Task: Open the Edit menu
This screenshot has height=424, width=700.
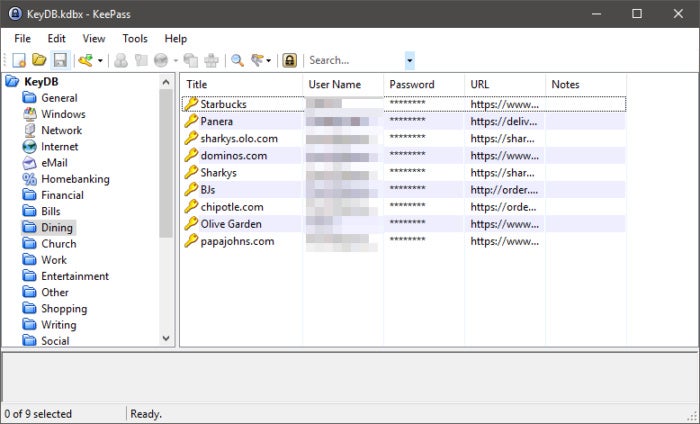Action: pyautogui.click(x=56, y=39)
